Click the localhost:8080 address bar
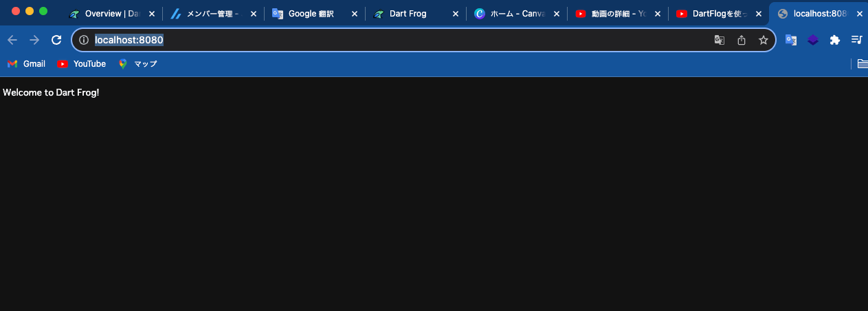The width and height of the screenshot is (868, 311). point(423,40)
